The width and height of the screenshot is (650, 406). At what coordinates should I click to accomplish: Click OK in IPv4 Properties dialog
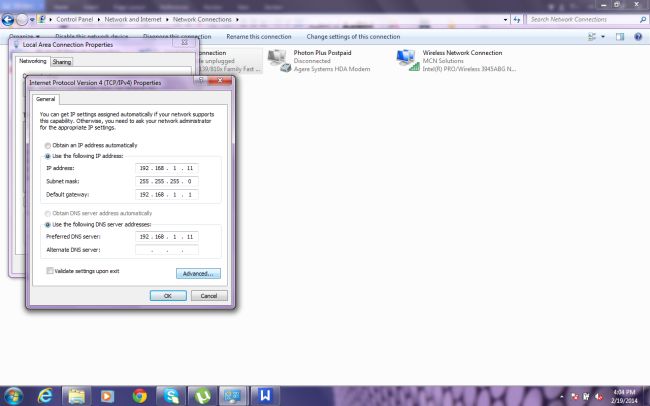168,296
